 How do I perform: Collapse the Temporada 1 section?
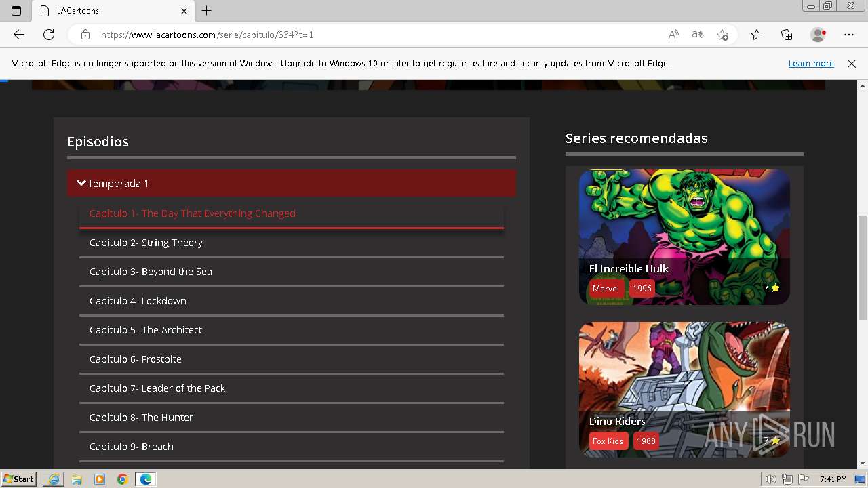[x=292, y=184]
